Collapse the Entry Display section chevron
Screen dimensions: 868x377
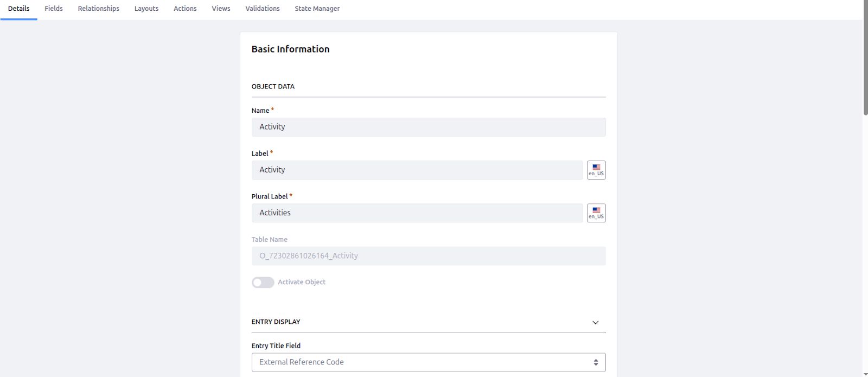pos(595,322)
